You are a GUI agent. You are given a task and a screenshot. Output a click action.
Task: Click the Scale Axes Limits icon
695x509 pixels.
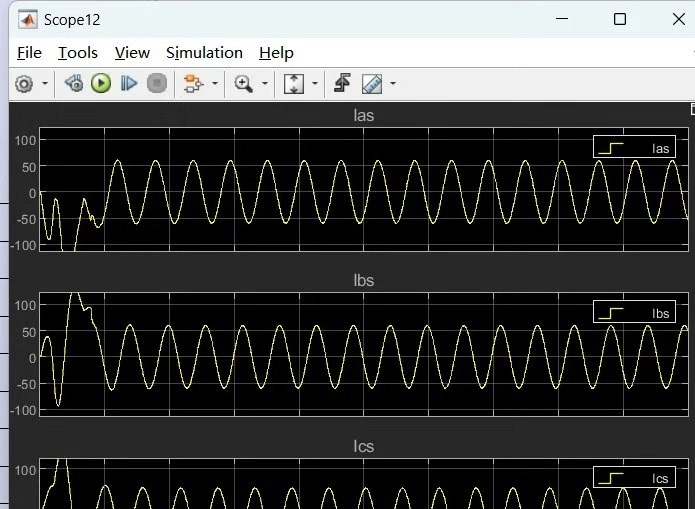coord(294,83)
